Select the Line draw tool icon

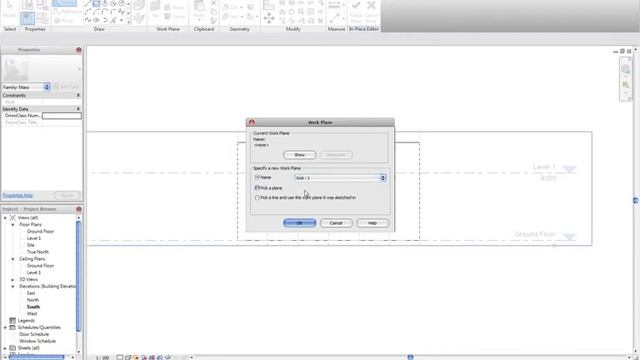click(88, 4)
